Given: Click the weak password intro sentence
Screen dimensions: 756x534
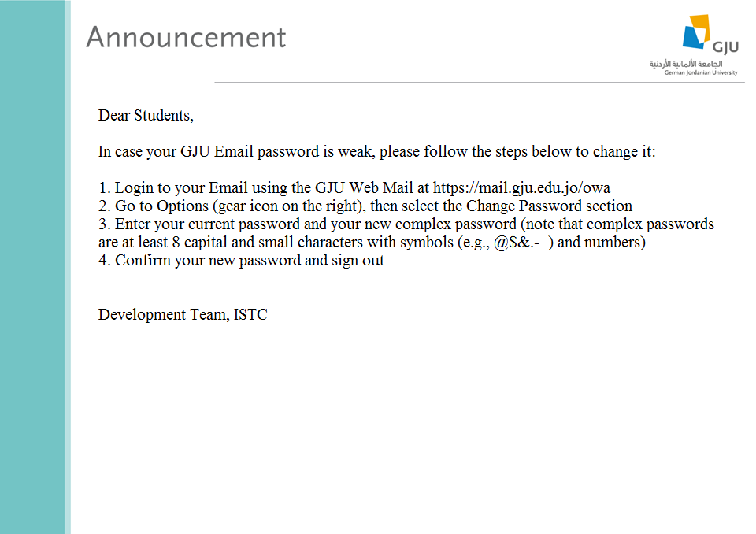Looking at the screenshot, I should [x=376, y=152].
